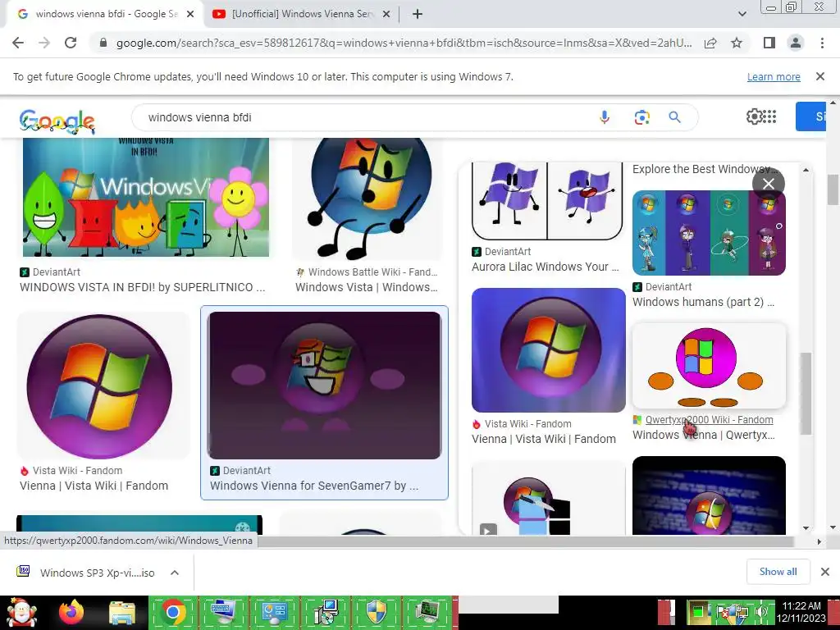Open the Google apps grid
The width and height of the screenshot is (840, 630).
tap(769, 116)
